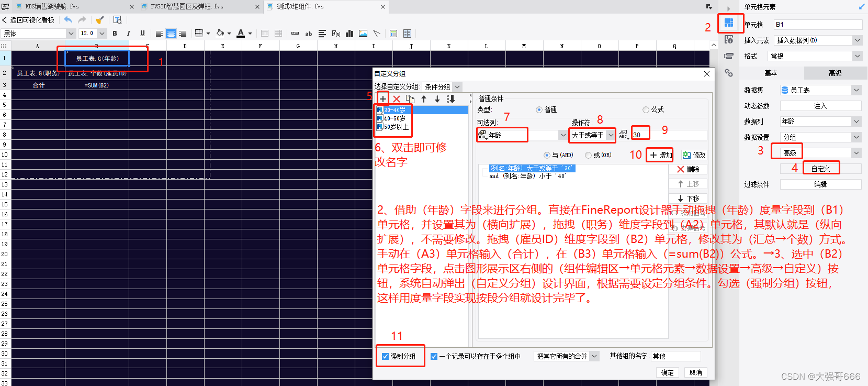Click the 自定义 button in data settings
Viewport: 868px width, 386px height.
(820, 169)
